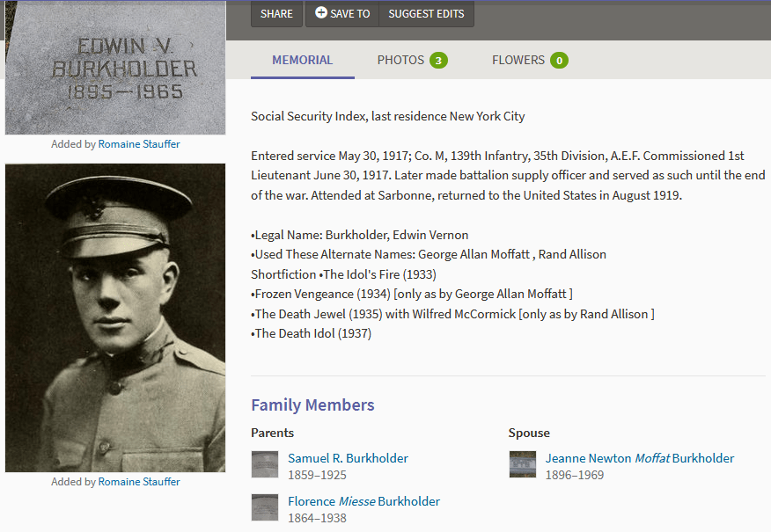Viewport: 771px width, 532px height.
Task: Open the Flowers tab
Action: pos(518,61)
